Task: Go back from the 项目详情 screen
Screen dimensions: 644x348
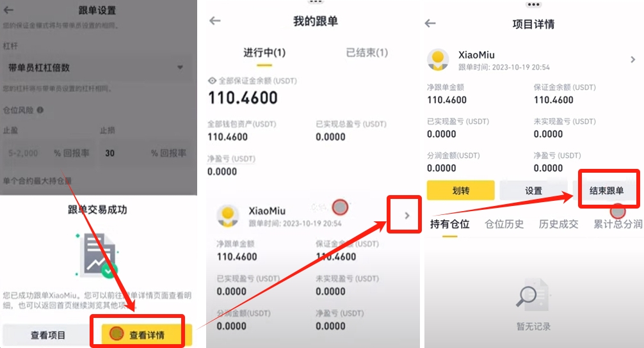Action: pos(430,24)
